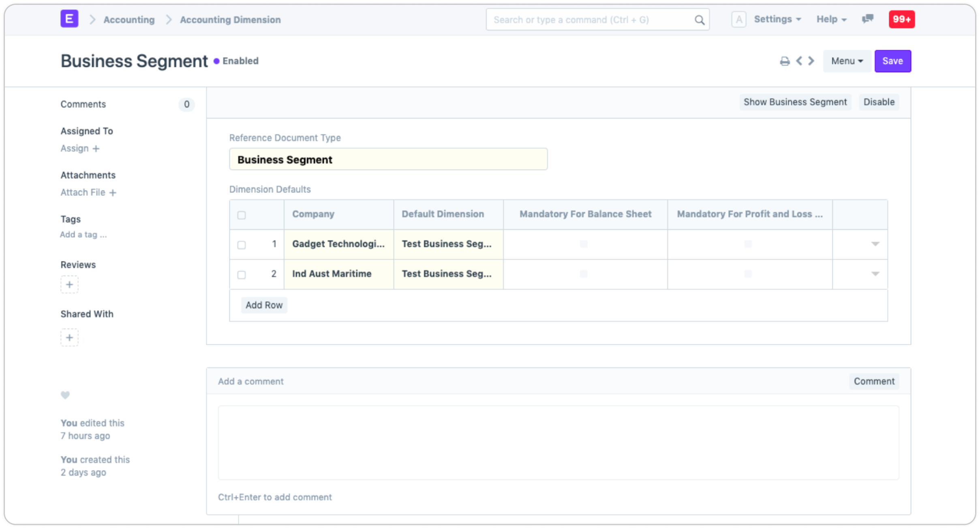Viewport: 980px width, 529px height.
Task: Toggle Mandatory For Profit and Loss in row 1
Action: (x=748, y=244)
